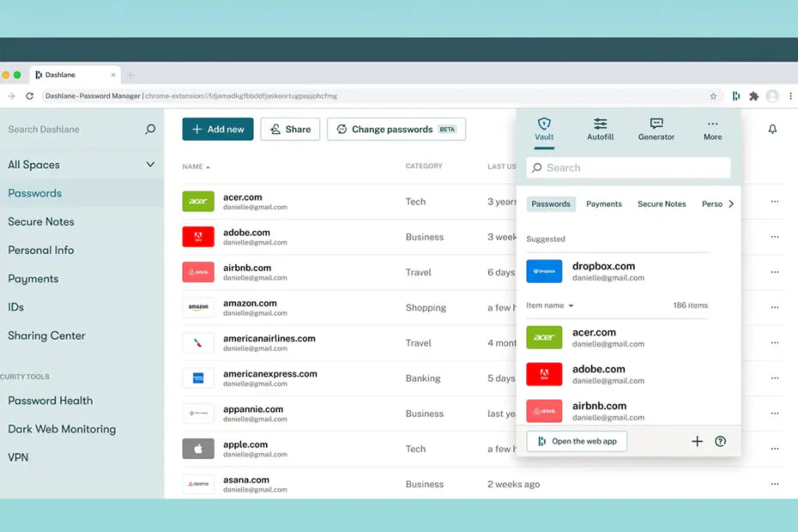
Task: Click Open the web app button
Action: pyautogui.click(x=577, y=441)
